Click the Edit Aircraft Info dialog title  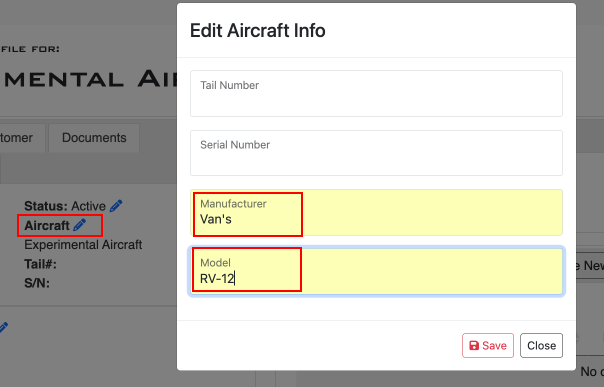pos(257,30)
